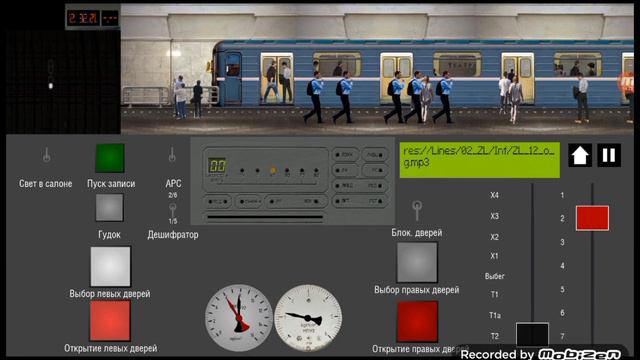Click the left pressure gauge with red needles
Image resolution: width=640 pixels, height=360 pixels.
(x=239, y=318)
